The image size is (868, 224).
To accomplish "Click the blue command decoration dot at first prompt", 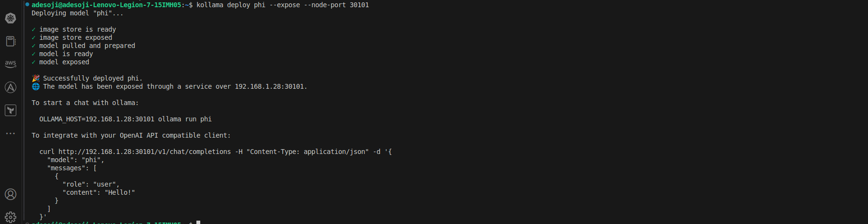I will 27,4.
